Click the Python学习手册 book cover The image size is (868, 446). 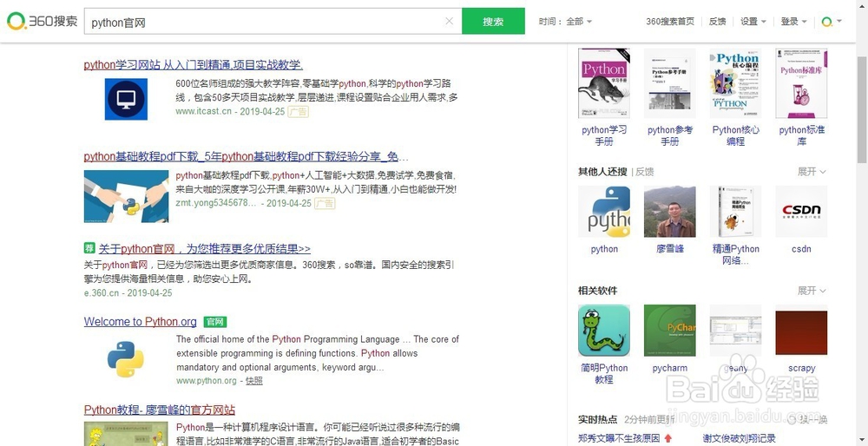click(604, 83)
